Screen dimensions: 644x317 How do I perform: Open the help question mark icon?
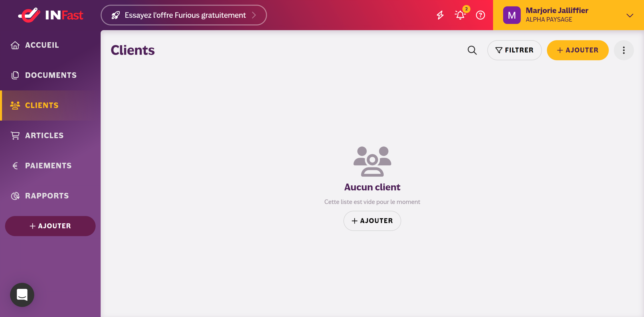click(x=480, y=15)
